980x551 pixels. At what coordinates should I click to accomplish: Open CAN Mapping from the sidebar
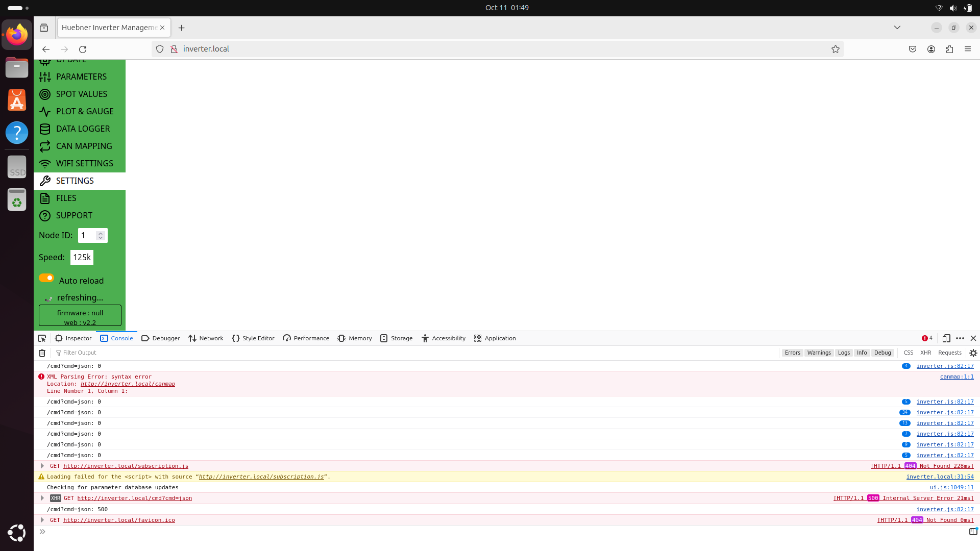click(x=84, y=146)
